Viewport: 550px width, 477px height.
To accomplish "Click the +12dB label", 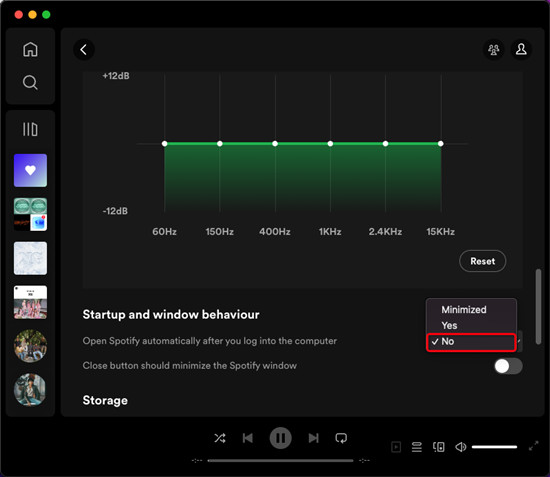I will tap(116, 76).
